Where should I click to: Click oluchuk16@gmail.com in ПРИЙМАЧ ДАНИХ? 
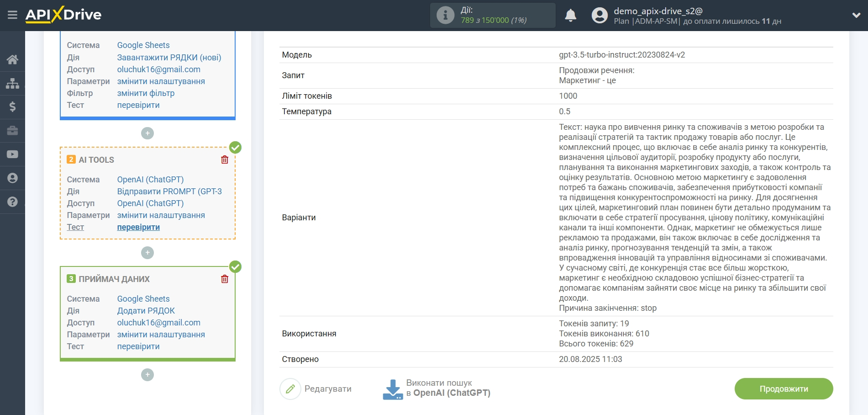pos(159,323)
